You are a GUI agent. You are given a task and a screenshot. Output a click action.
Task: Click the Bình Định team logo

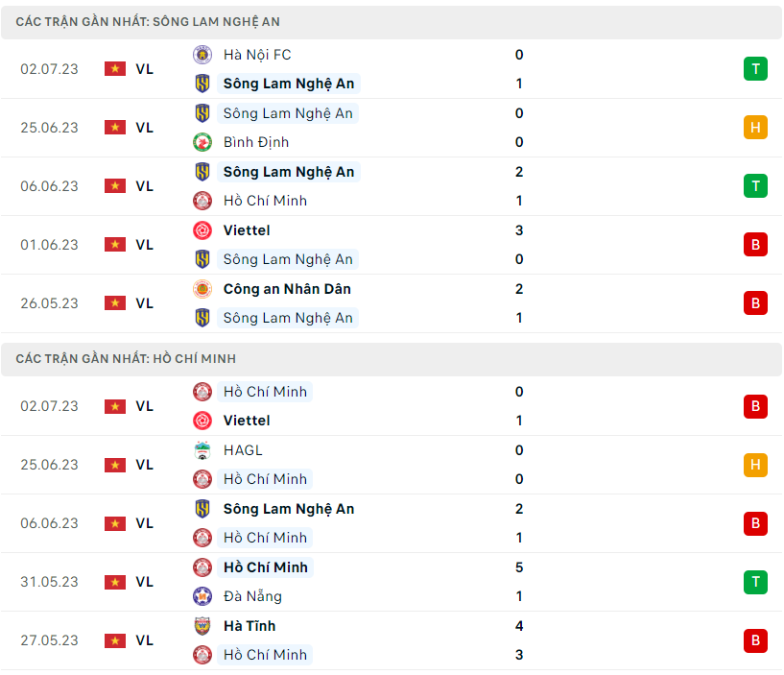202,142
